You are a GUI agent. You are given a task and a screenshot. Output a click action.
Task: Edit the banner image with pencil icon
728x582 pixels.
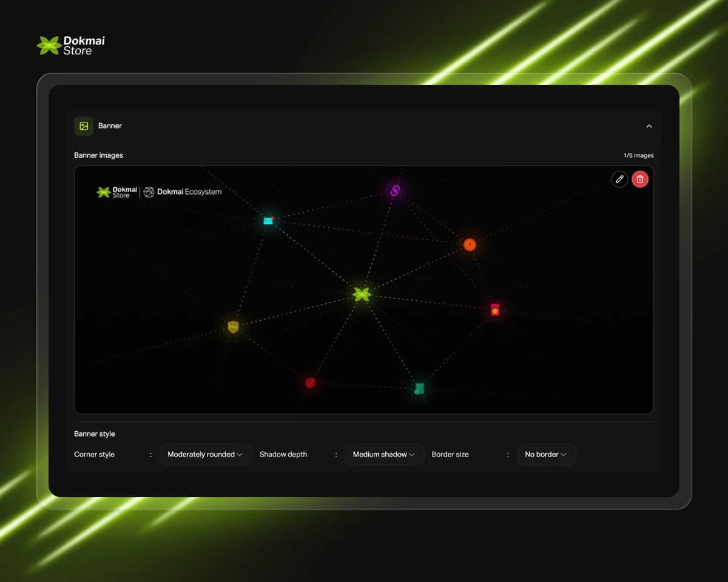coord(619,179)
